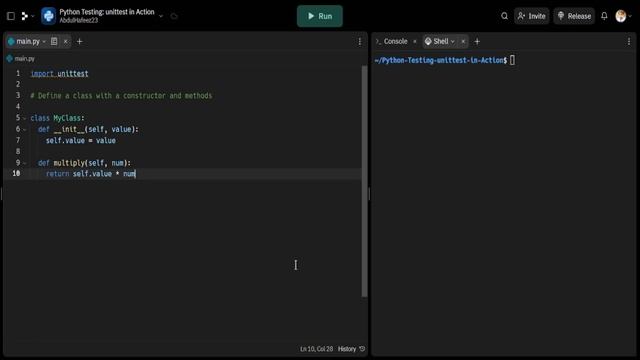This screenshot has width=640, height=360.
Task: Collapse the class MyClass fold arrow
Action: 24,118
